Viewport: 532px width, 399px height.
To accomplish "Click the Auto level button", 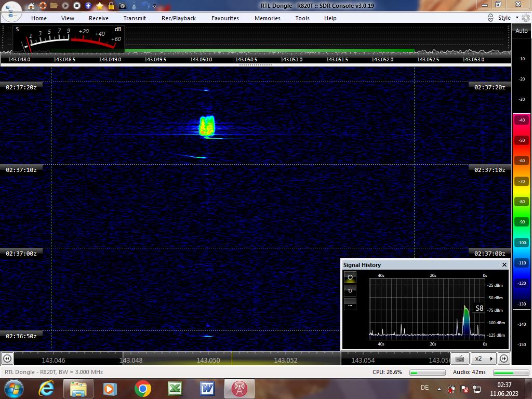I will (x=522, y=31).
